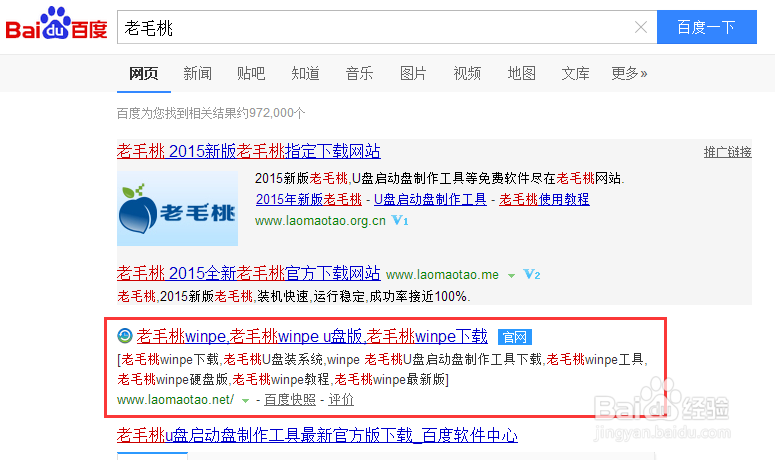Open result 老毛桃 2015新版老毛桃指定下载网站

(249, 151)
